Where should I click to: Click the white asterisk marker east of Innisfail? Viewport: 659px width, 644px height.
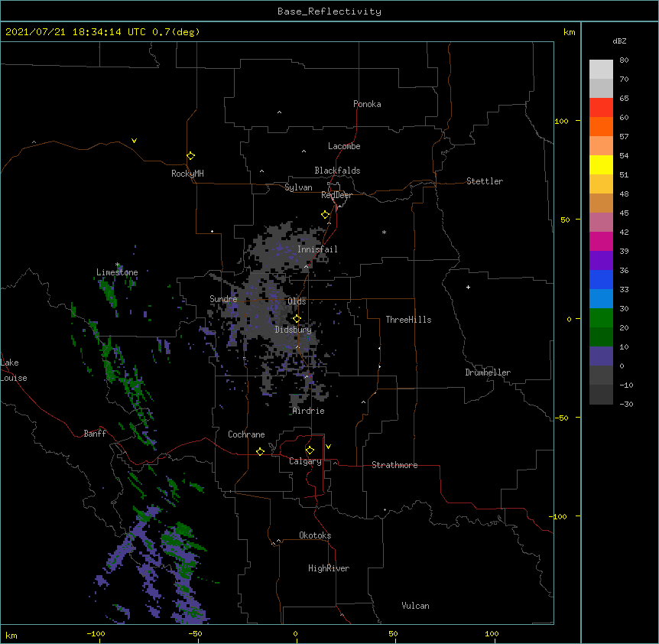[x=384, y=232]
